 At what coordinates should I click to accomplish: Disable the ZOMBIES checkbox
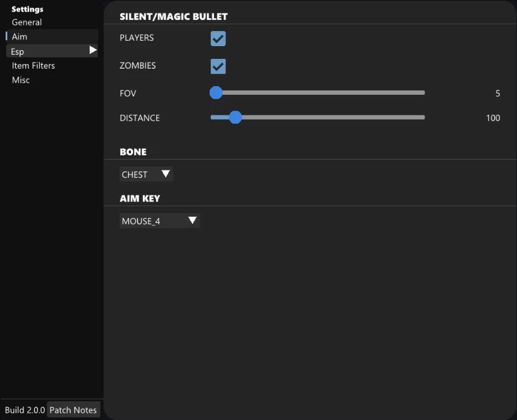tap(218, 67)
